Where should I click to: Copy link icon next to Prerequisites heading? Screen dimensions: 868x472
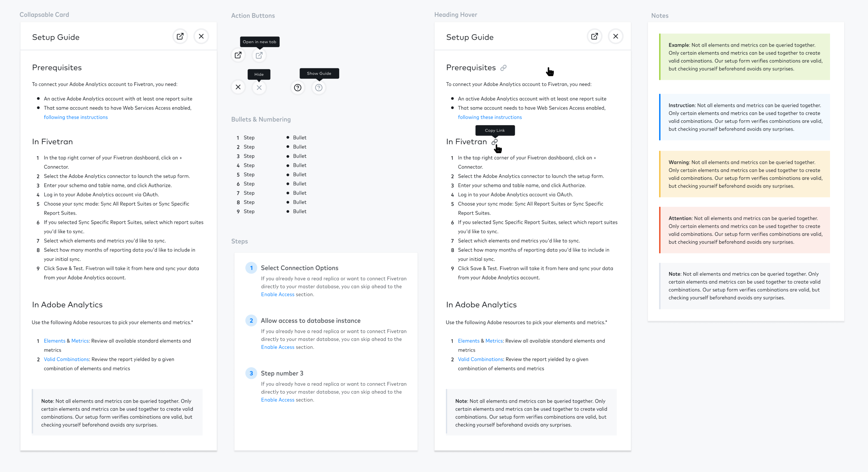(503, 68)
